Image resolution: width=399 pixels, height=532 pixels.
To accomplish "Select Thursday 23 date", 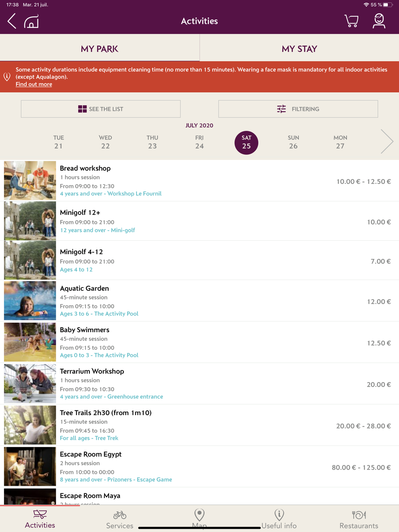I will [x=152, y=142].
